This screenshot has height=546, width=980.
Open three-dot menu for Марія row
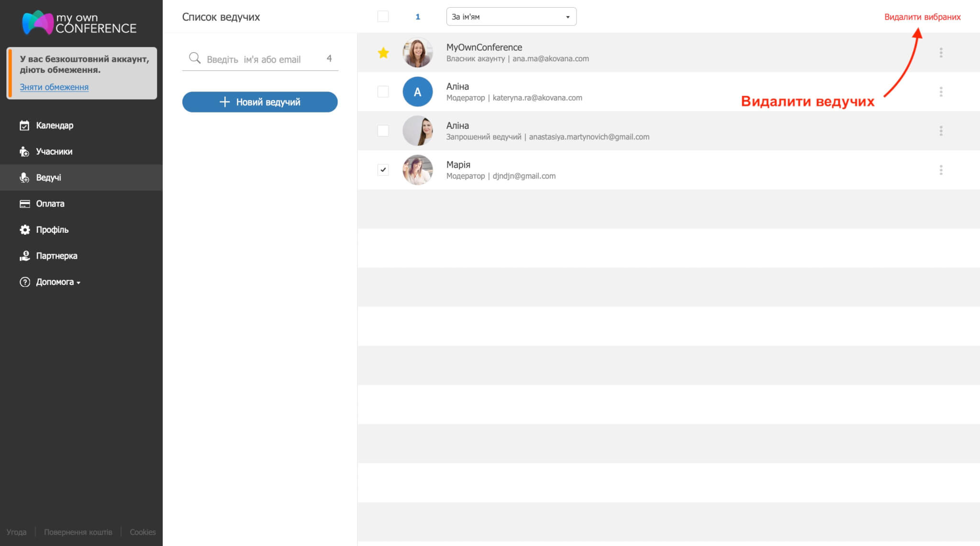click(941, 170)
